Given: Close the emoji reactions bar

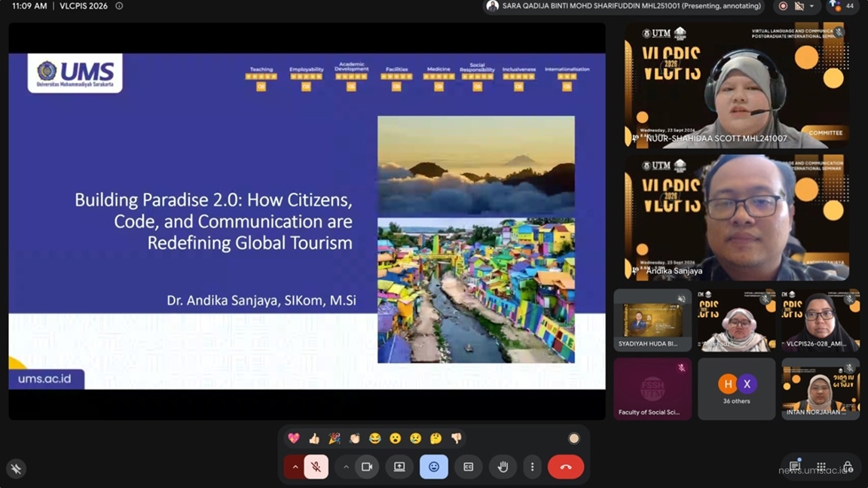Looking at the screenshot, I should tap(434, 467).
